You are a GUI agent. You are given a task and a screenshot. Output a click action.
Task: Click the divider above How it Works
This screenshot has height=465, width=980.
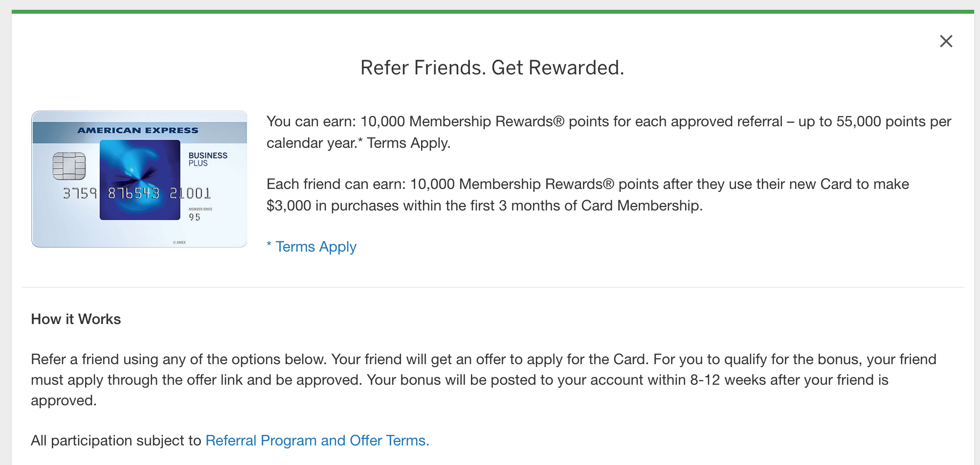pyautogui.click(x=493, y=287)
